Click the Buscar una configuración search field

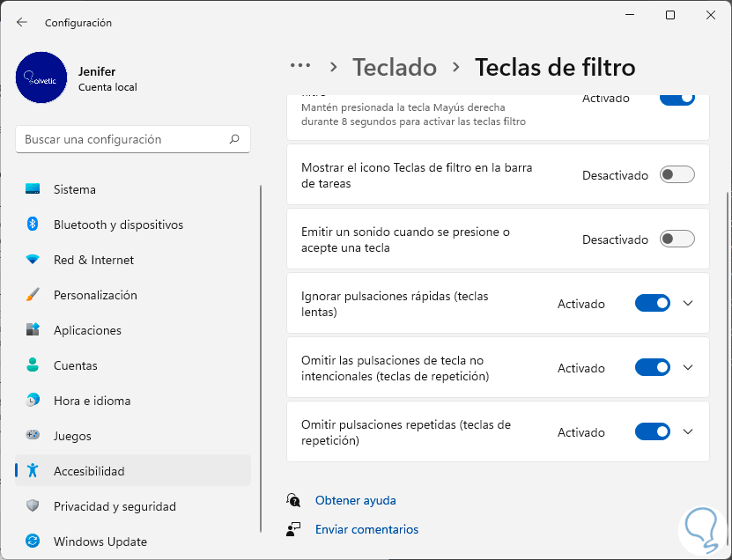(x=123, y=139)
